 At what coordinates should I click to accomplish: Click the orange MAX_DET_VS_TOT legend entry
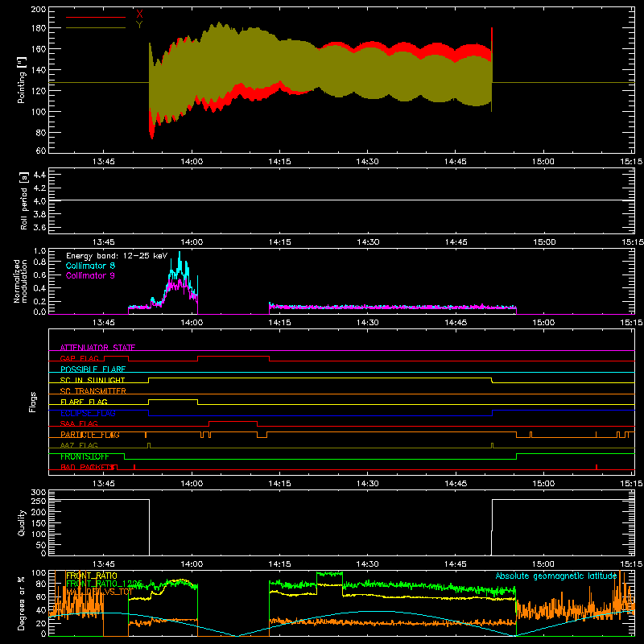(x=99, y=592)
